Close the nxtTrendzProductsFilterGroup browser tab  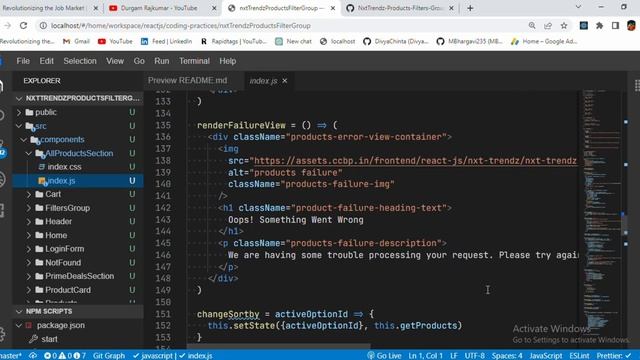coord(333,8)
